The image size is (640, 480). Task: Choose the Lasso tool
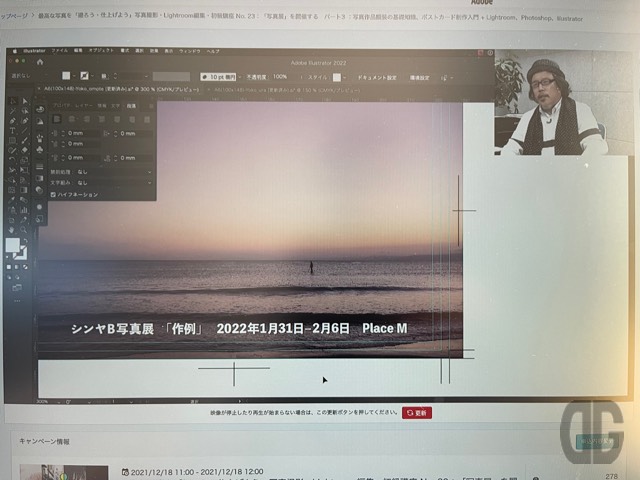point(24,111)
